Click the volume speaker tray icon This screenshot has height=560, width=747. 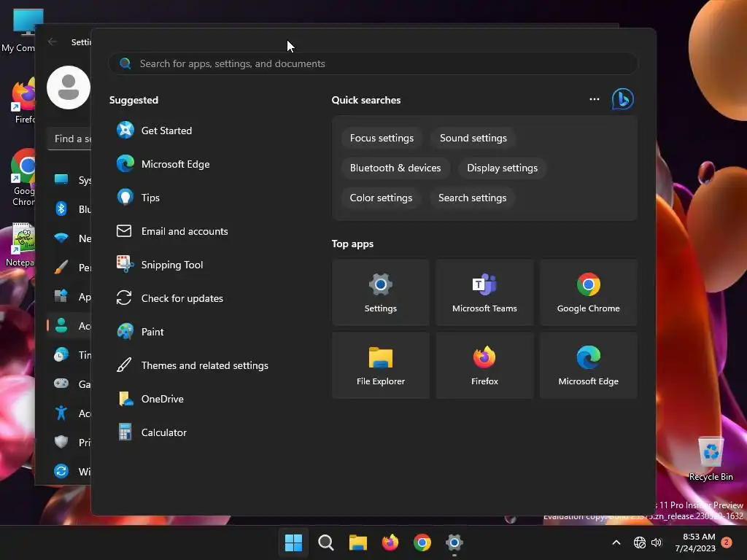point(657,542)
